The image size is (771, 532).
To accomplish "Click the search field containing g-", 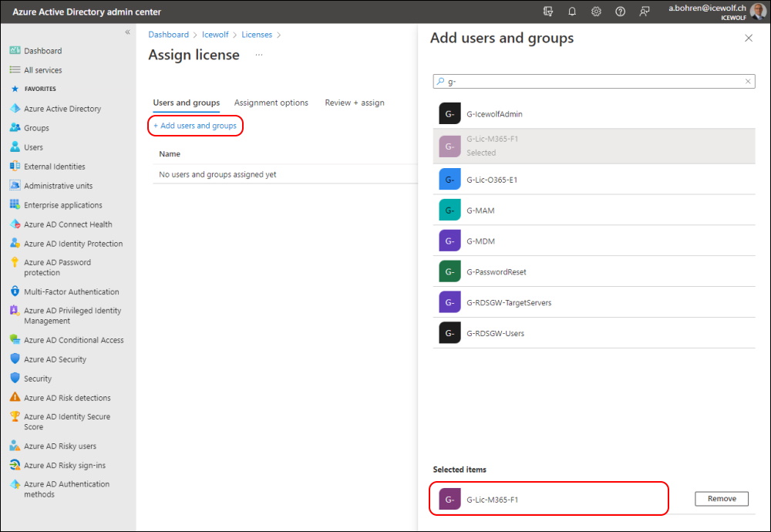I will [594, 81].
